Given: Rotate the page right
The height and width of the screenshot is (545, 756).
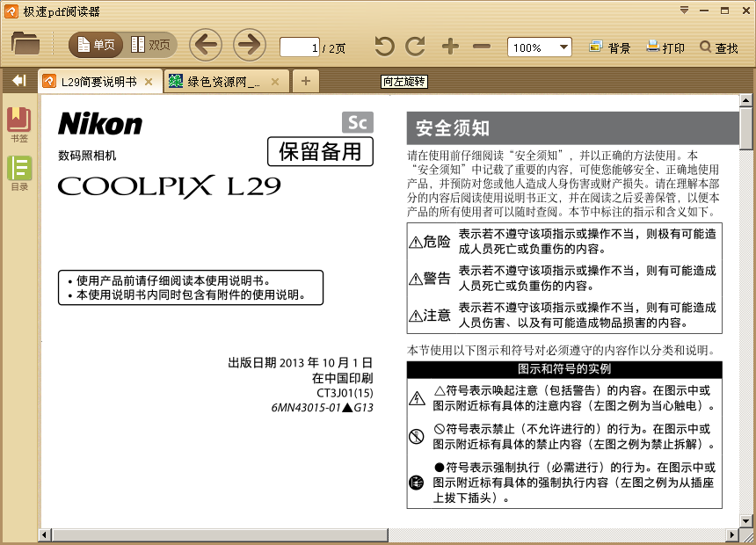Looking at the screenshot, I should [x=417, y=45].
